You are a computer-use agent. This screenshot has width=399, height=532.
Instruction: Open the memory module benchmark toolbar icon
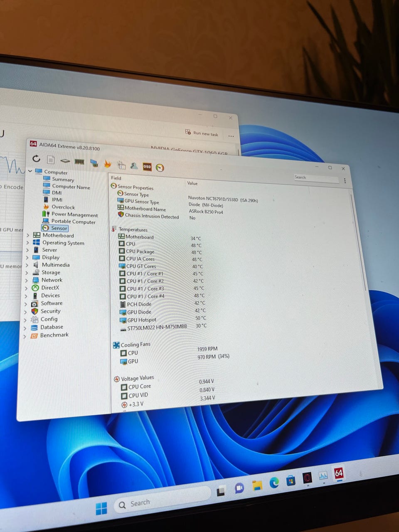pyautogui.click(x=79, y=162)
